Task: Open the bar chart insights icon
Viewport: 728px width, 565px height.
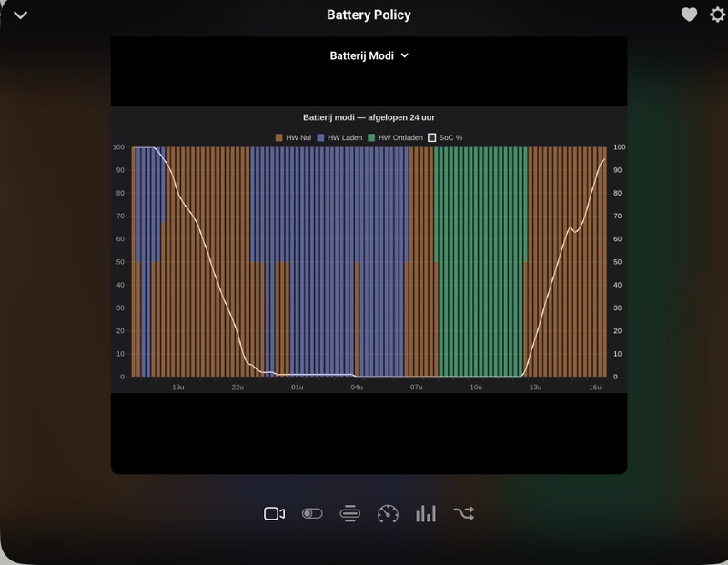Action: [x=426, y=513]
